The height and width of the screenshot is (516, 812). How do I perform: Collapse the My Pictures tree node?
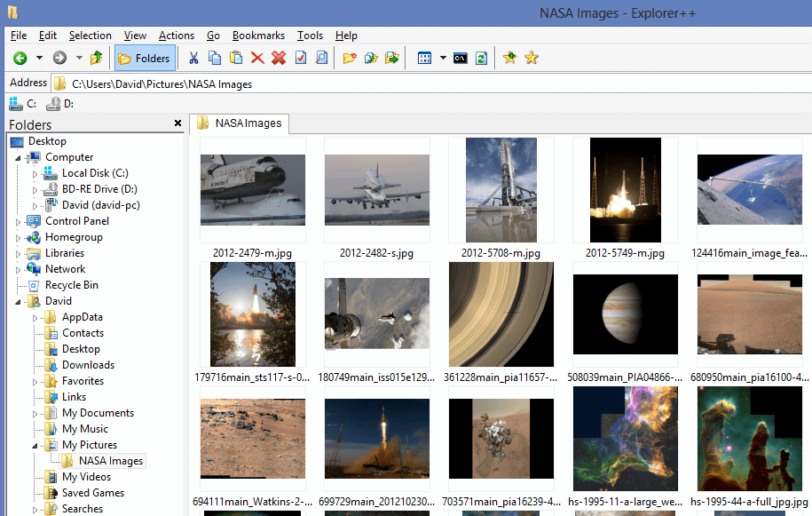(35, 446)
